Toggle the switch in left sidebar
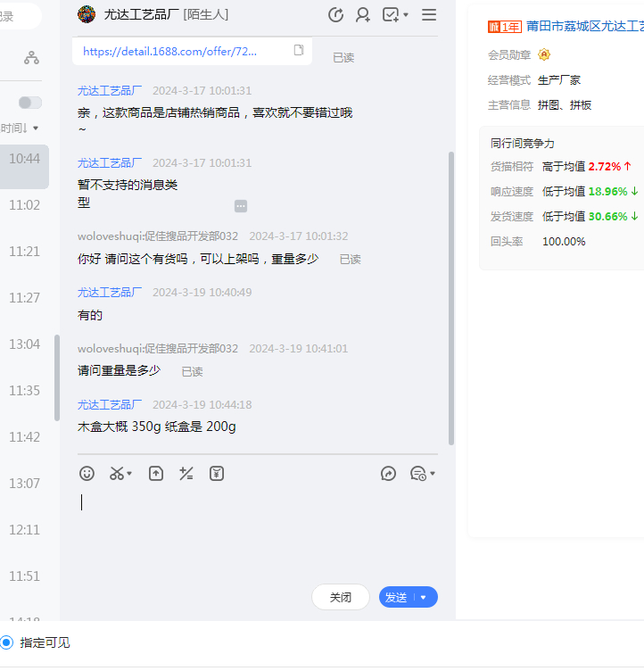644x671 pixels. click(x=30, y=103)
